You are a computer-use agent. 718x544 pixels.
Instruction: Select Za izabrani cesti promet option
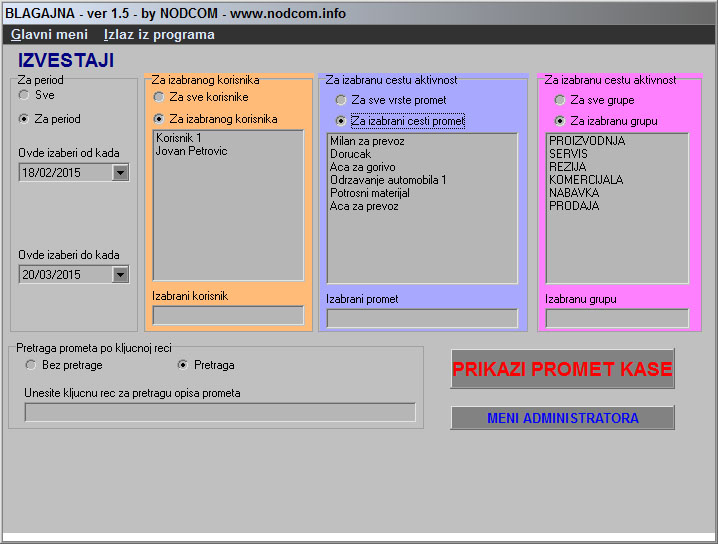(x=341, y=121)
